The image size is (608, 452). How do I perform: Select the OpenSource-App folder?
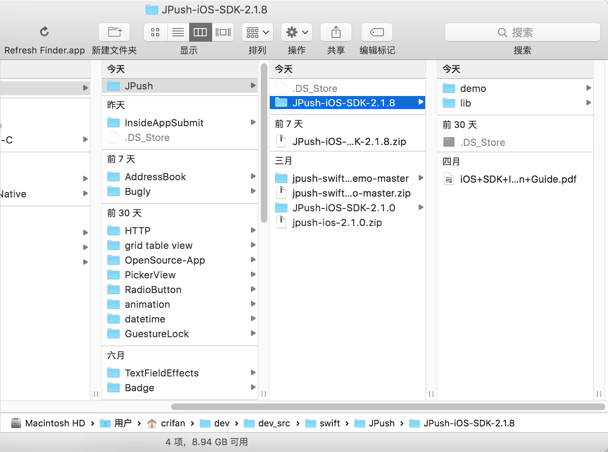click(180, 260)
